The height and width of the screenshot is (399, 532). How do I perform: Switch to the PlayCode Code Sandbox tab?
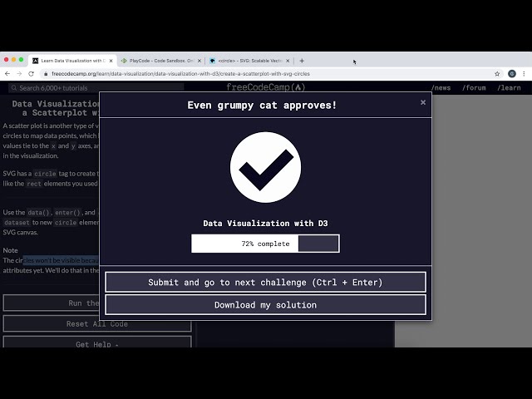[156, 61]
